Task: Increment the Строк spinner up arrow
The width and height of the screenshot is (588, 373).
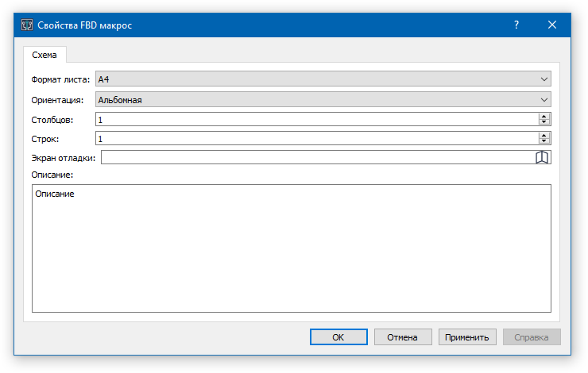Action: pos(544,135)
